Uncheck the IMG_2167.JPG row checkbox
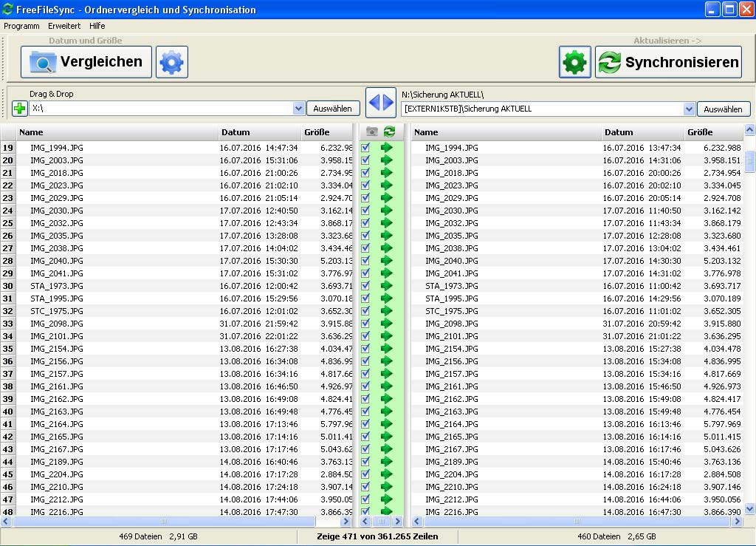Screen dimensions: 756x546 [365, 448]
